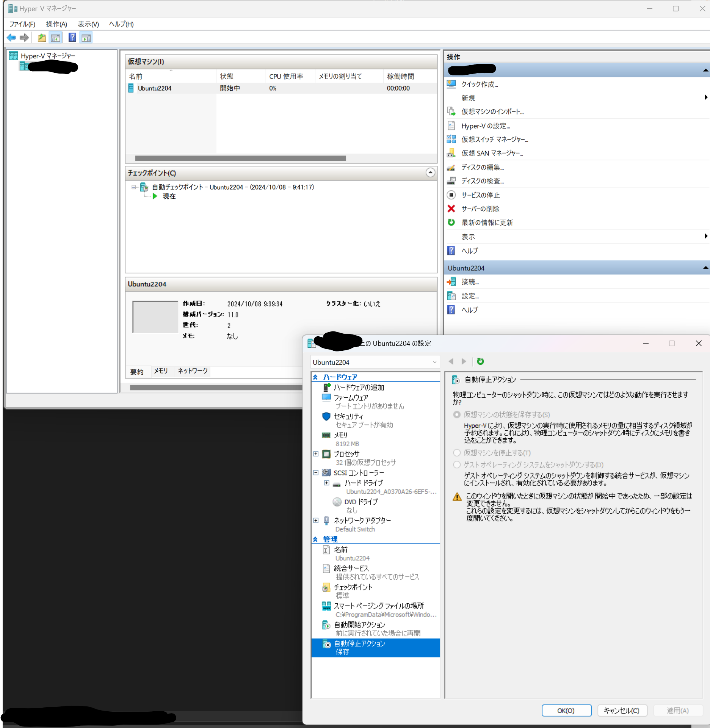The height and width of the screenshot is (728, 710).
Task: Click the blue help question-mark toolbar icon
Action: pyautogui.click(x=72, y=38)
